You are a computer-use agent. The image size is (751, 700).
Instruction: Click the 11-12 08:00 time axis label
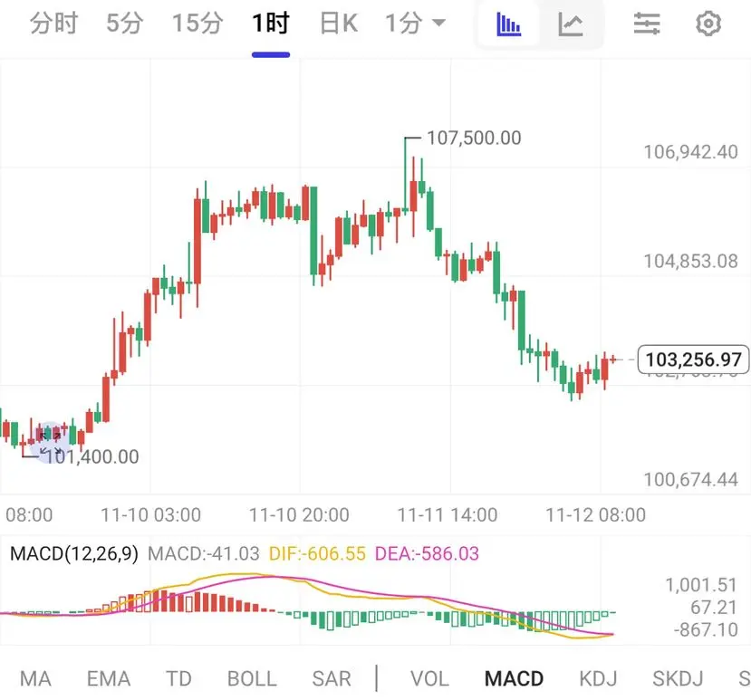[x=596, y=515]
